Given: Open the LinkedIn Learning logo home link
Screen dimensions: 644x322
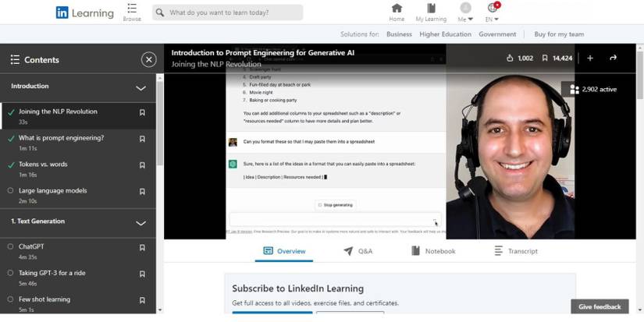Looking at the screenshot, I should [84, 12].
